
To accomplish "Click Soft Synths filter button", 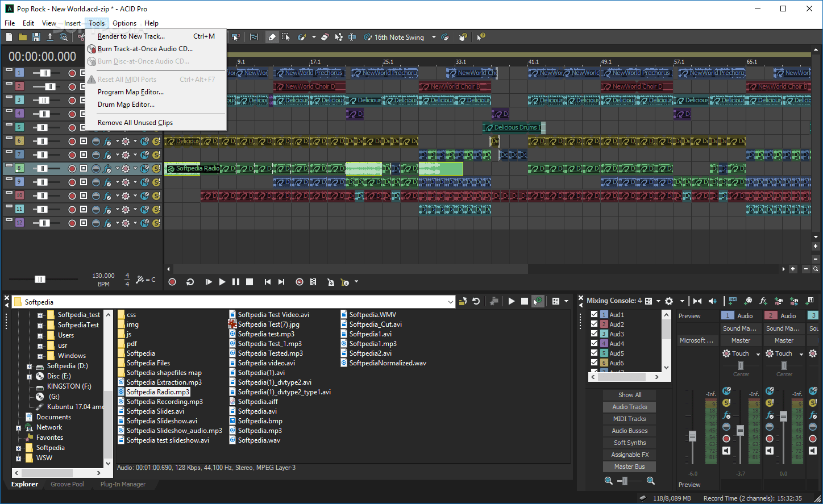I will pyautogui.click(x=630, y=443).
